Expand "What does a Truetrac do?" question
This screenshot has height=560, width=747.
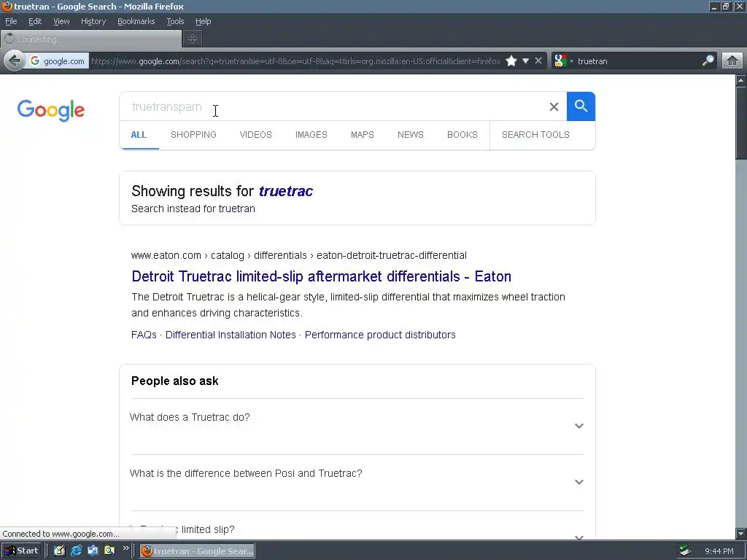[x=357, y=426]
